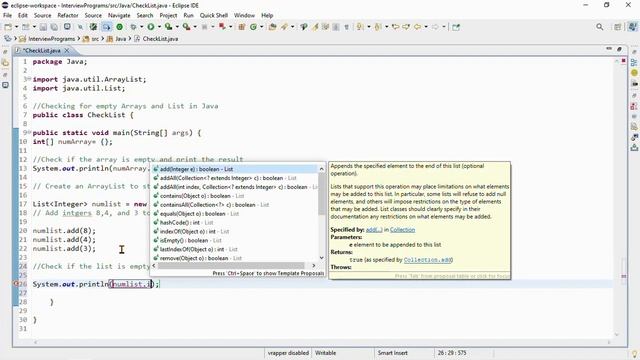Open the File menu
640x360 pixels.
(x=7, y=15)
